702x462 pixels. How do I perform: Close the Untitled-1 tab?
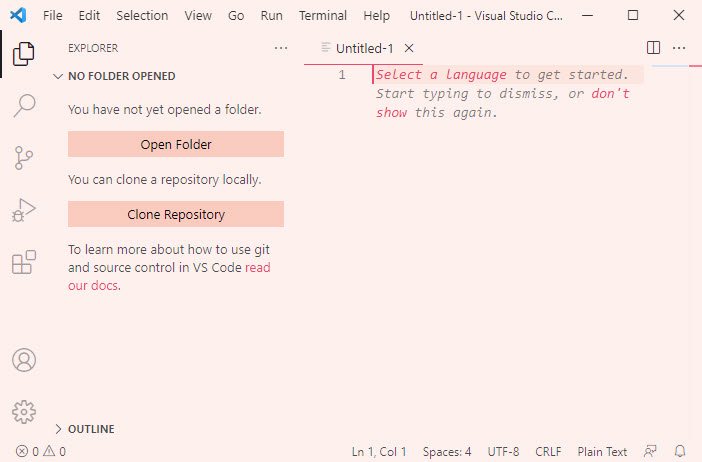tap(408, 48)
